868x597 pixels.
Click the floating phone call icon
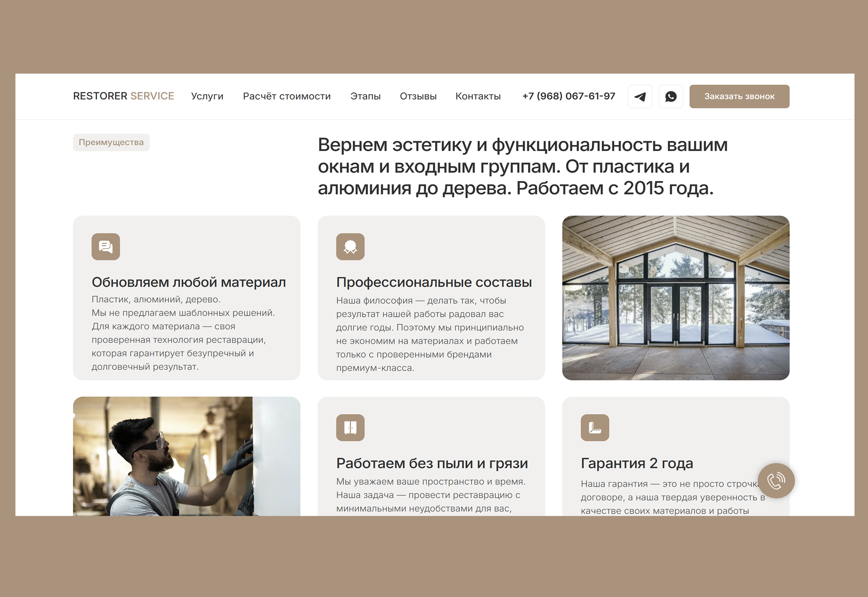point(776,481)
